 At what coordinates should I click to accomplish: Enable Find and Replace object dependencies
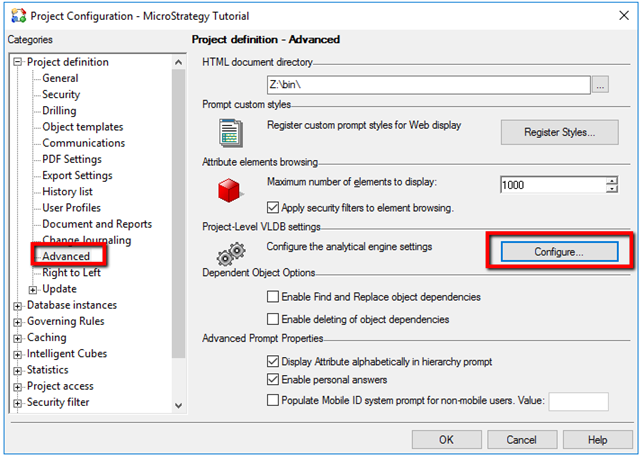click(x=274, y=297)
